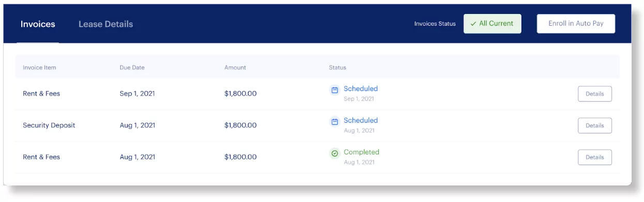Click the Completed status text
The image size is (644, 202).
pos(361,152)
